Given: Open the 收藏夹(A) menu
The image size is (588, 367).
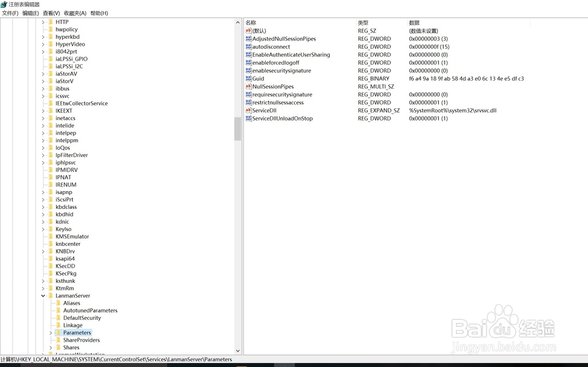Looking at the screenshot, I should pos(75,13).
